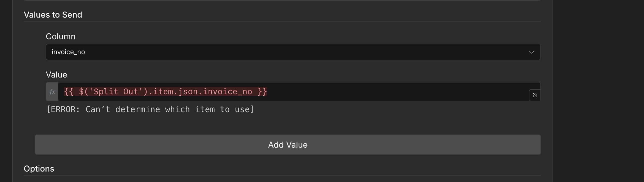644x182 pixels.
Task: Open the expanded expression editor icon
Action: 535,95
